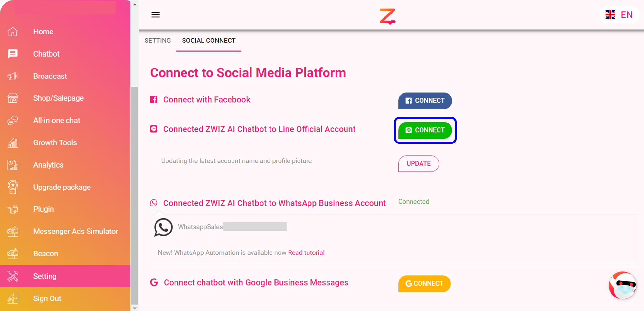
Task: Open the EN language selector
Action: click(619, 14)
